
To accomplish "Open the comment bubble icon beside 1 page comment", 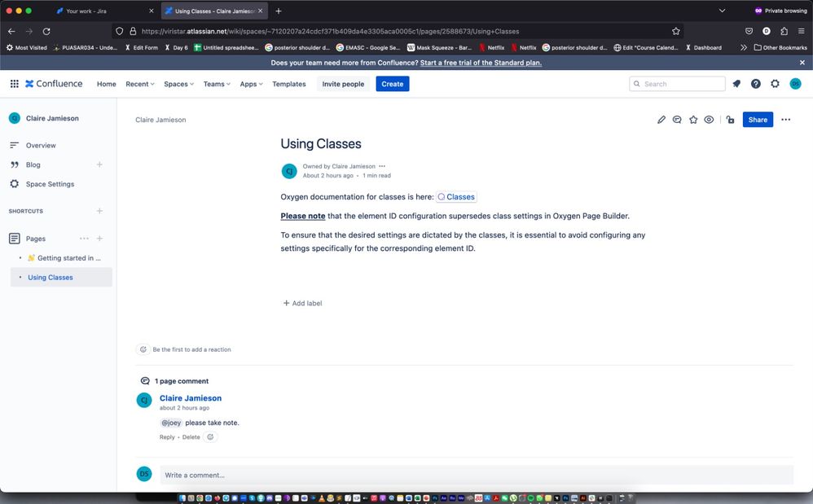I will pos(144,380).
